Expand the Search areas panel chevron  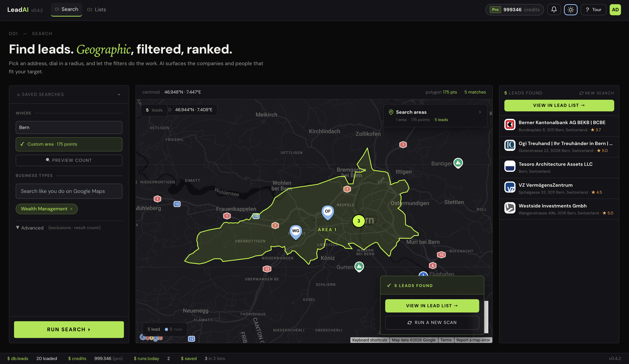point(480,112)
